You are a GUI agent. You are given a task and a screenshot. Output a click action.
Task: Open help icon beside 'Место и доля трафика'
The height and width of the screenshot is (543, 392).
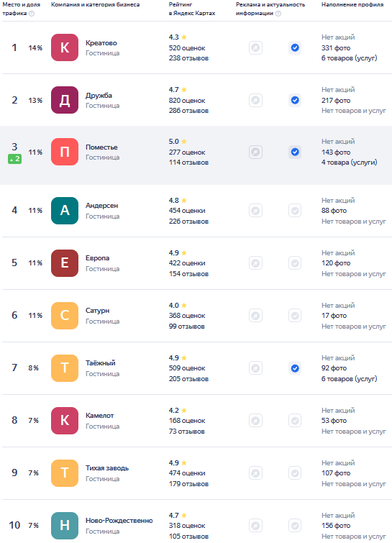pos(32,14)
